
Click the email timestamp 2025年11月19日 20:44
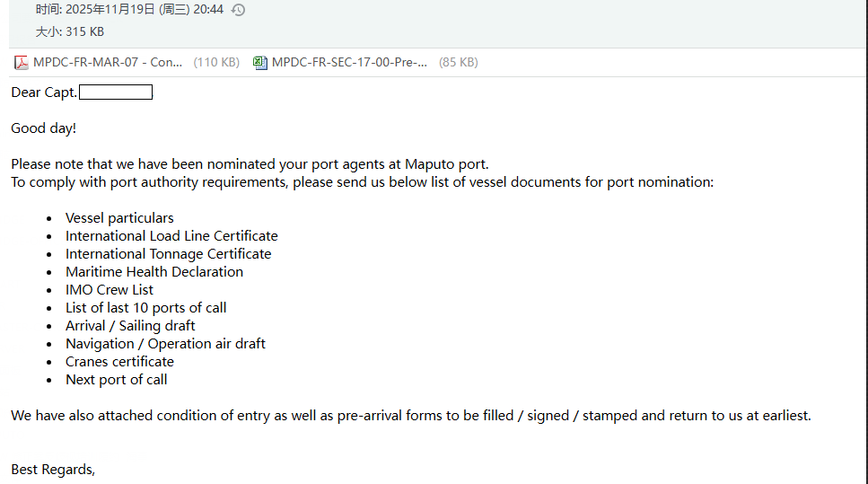[130, 10]
